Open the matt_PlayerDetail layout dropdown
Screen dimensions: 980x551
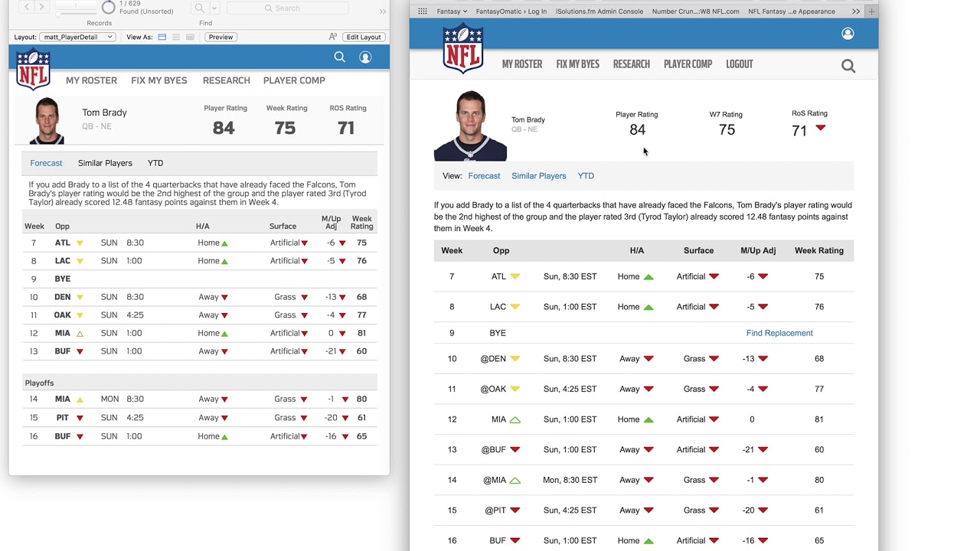(x=77, y=37)
